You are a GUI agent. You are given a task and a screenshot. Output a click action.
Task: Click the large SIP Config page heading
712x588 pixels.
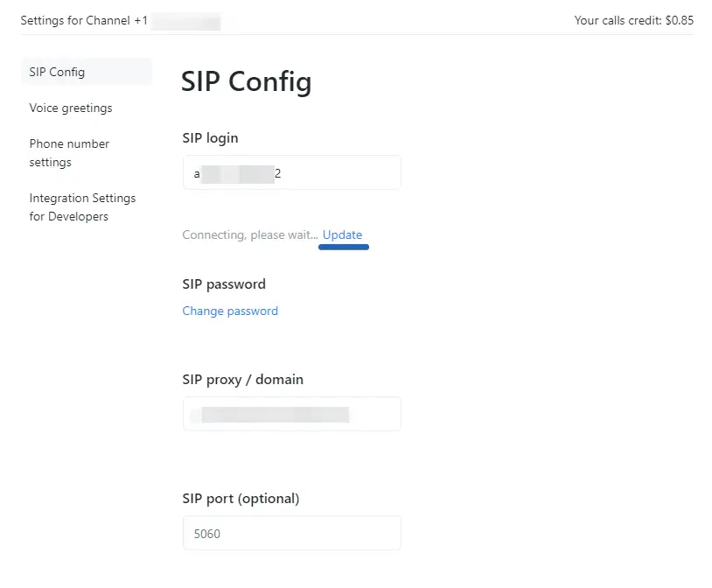(246, 81)
